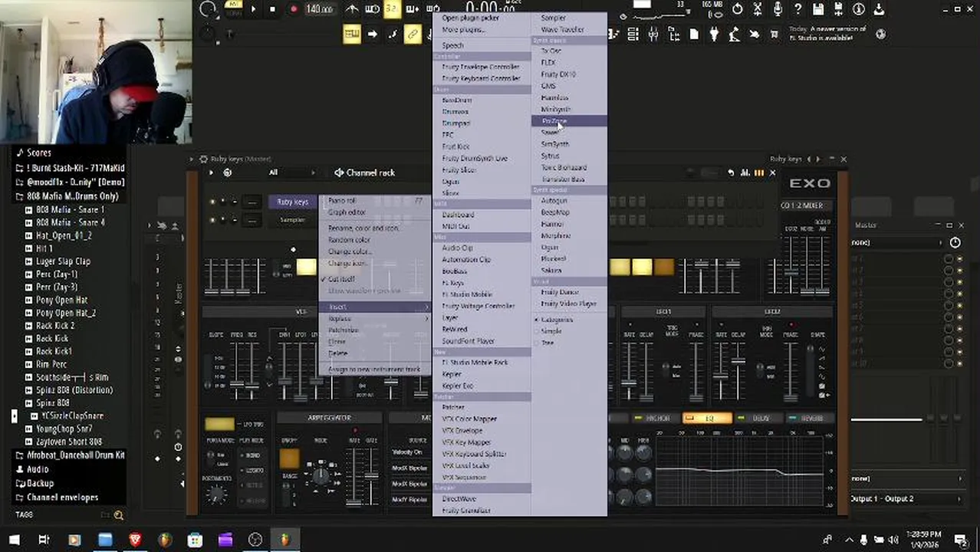The width and height of the screenshot is (980, 552).
Task: Click the Ruby Keys channel button
Action: [292, 202]
